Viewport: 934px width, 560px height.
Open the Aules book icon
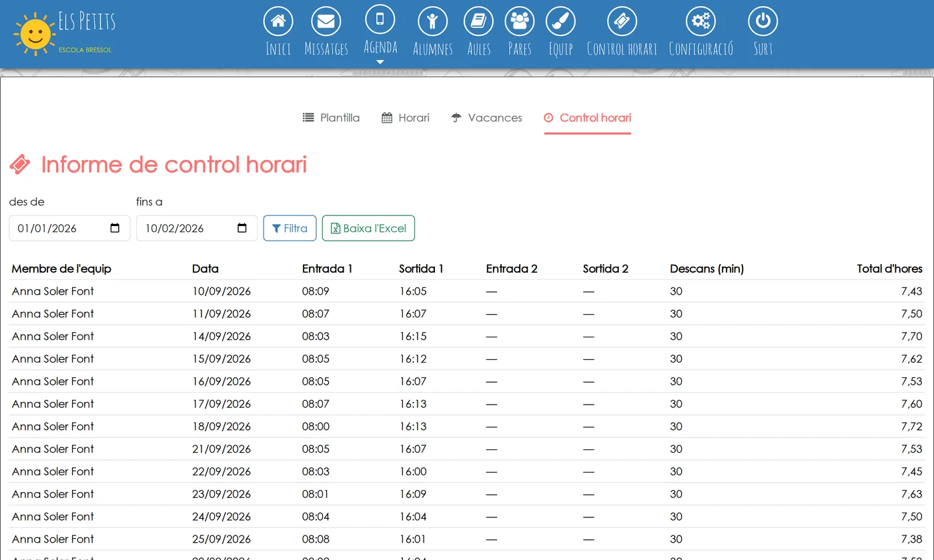pyautogui.click(x=478, y=21)
